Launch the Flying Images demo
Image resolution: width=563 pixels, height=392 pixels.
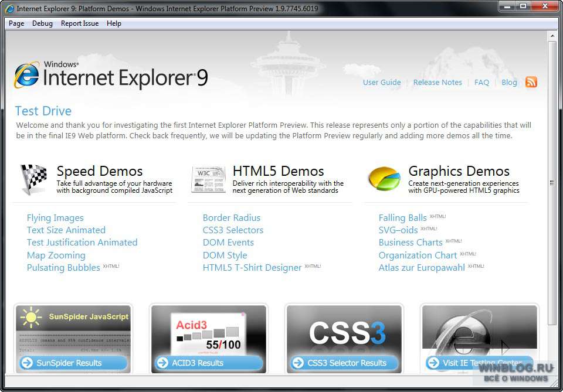(x=55, y=218)
